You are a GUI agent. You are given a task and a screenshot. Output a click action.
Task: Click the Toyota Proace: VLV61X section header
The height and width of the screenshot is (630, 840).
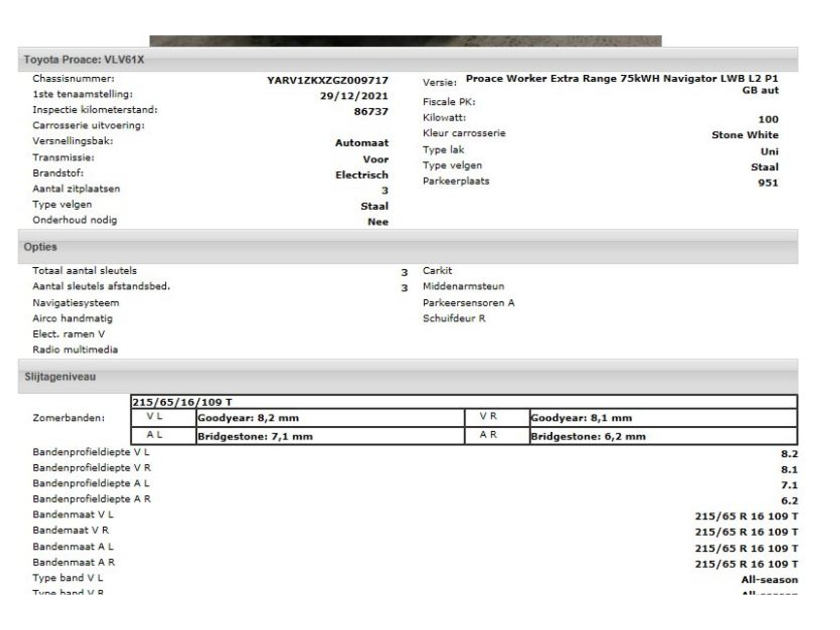[x=408, y=59]
